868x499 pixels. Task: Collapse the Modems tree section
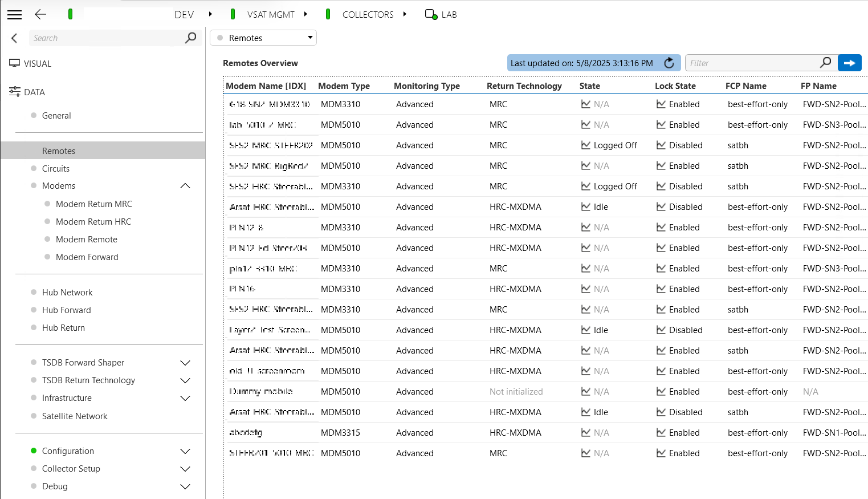coord(185,186)
